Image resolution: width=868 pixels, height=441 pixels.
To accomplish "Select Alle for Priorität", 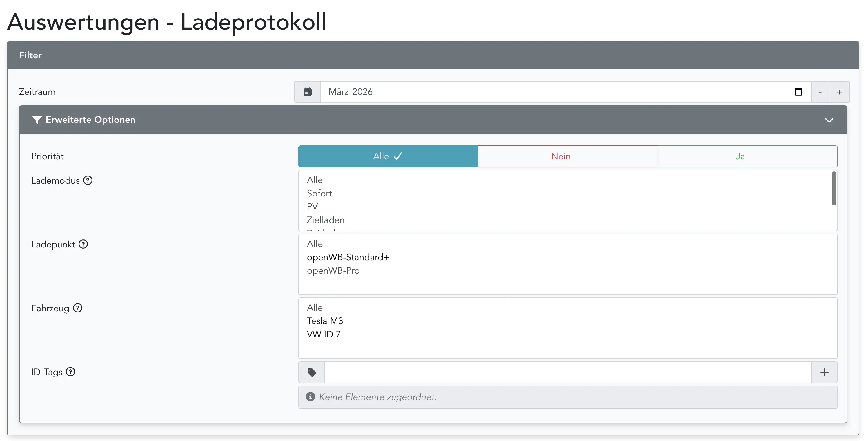I will pos(388,156).
